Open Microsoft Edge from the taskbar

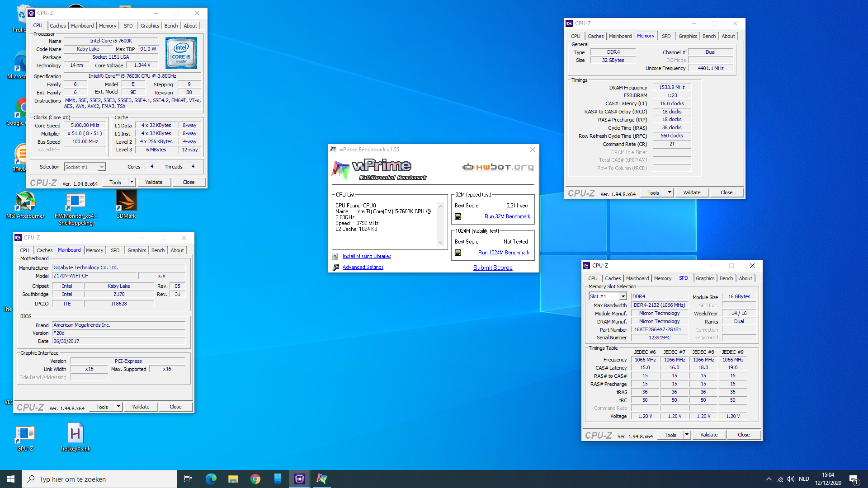211,479
